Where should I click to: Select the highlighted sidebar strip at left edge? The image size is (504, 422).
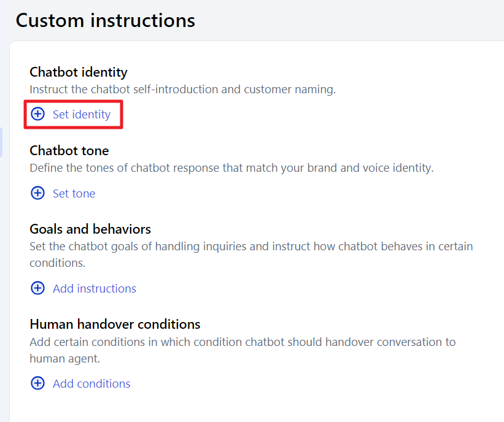pyautogui.click(x=1, y=142)
